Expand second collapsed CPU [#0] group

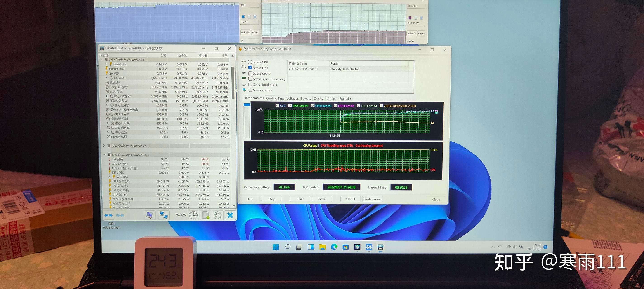point(104,146)
